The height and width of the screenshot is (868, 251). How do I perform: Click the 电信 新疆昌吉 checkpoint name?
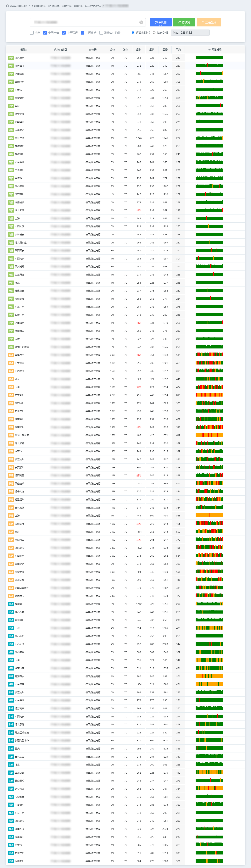click(x=20, y=122)
